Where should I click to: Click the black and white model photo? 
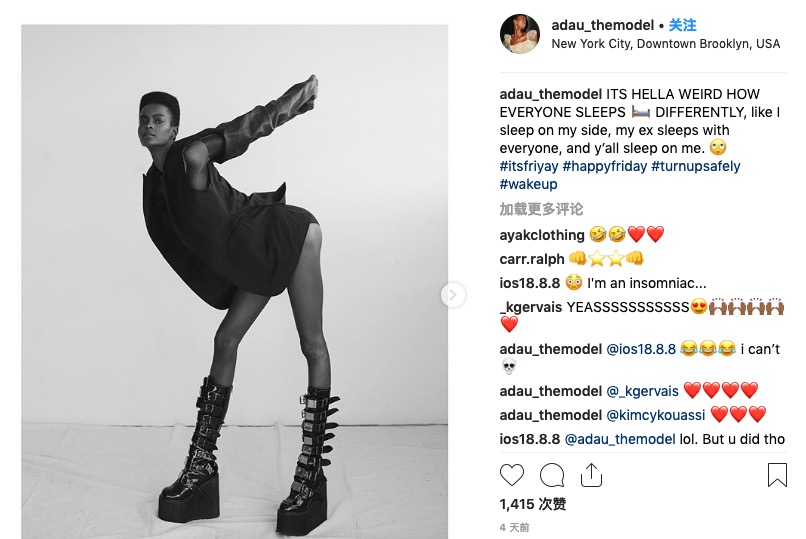click(234, 282)
